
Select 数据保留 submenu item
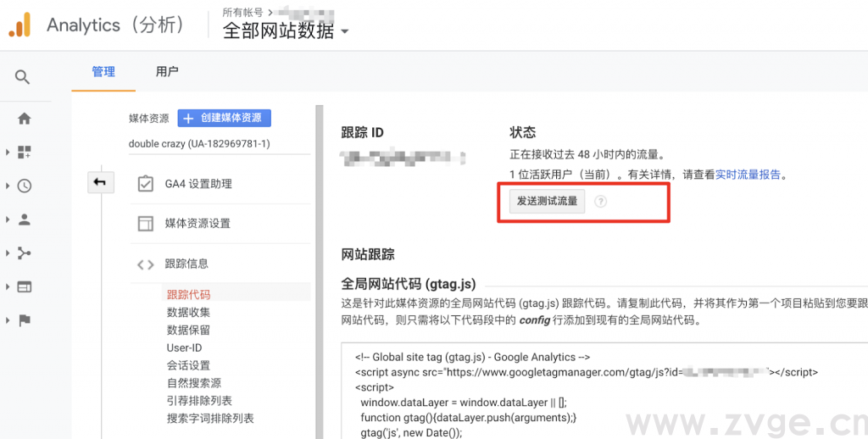(189, 330)
